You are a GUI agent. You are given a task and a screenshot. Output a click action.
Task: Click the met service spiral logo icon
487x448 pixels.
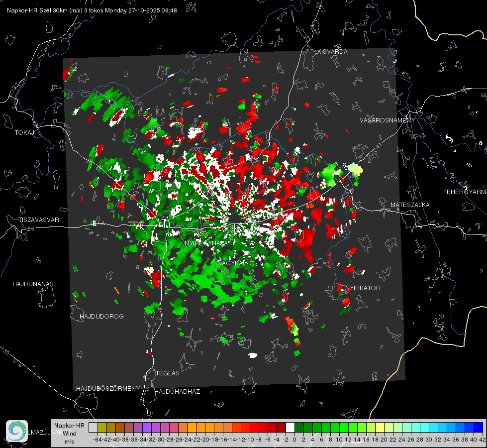17,431
